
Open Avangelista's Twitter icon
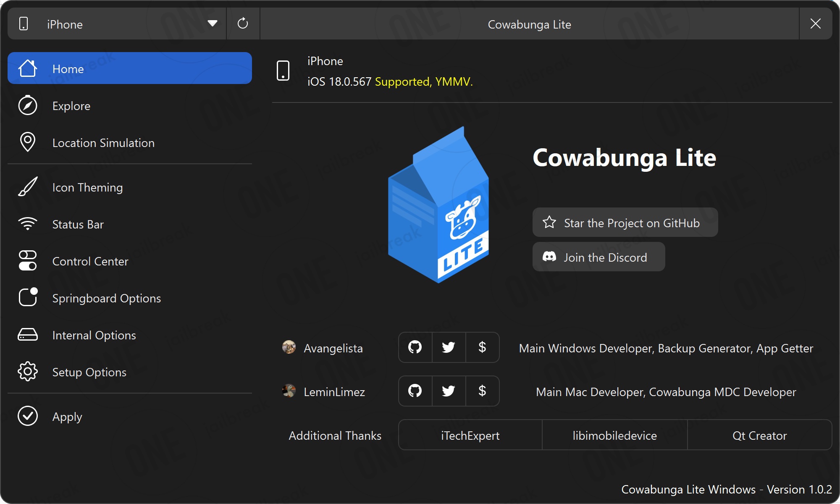click(x=449, y=347)
